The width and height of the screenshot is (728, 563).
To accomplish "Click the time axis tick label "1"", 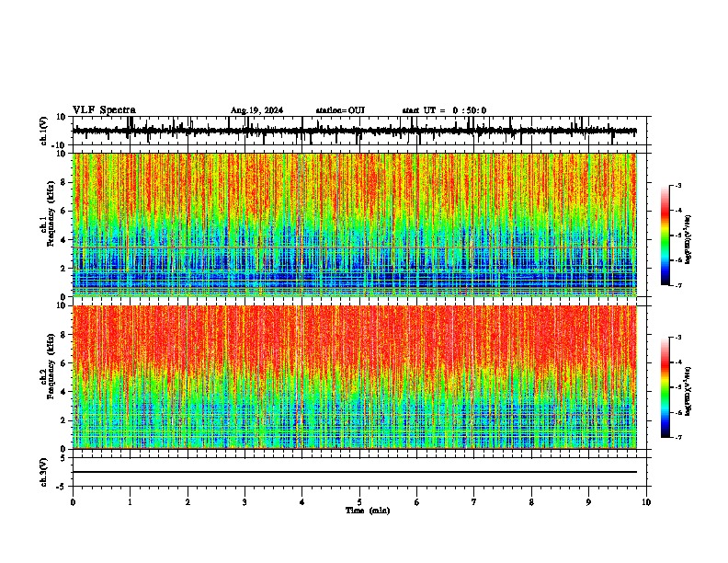I will (x=130, y=502).
